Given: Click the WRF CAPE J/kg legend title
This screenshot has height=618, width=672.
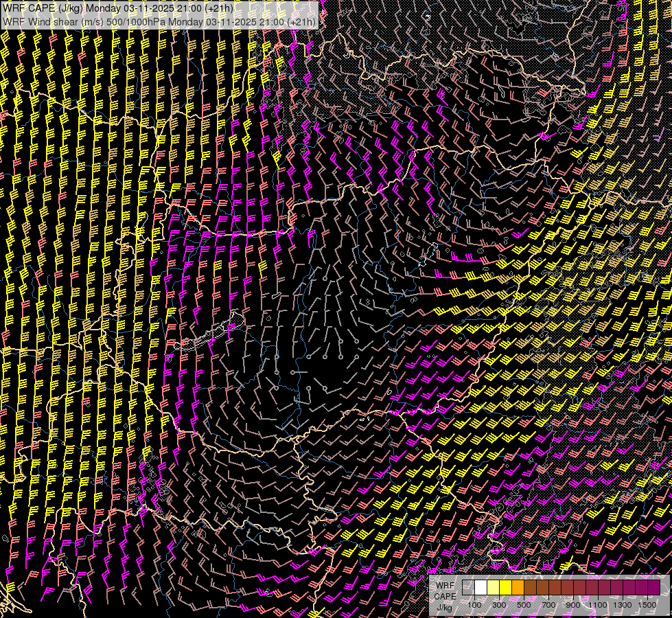Looking at the screenshot, I should [445, 596].
